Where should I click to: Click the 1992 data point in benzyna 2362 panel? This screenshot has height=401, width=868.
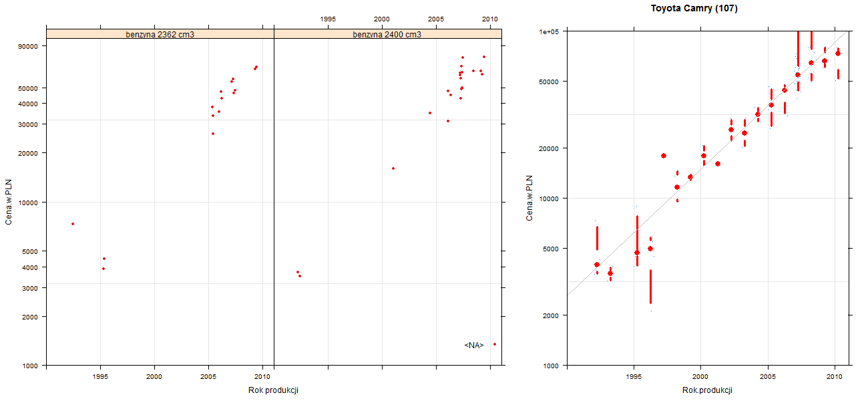73,224
